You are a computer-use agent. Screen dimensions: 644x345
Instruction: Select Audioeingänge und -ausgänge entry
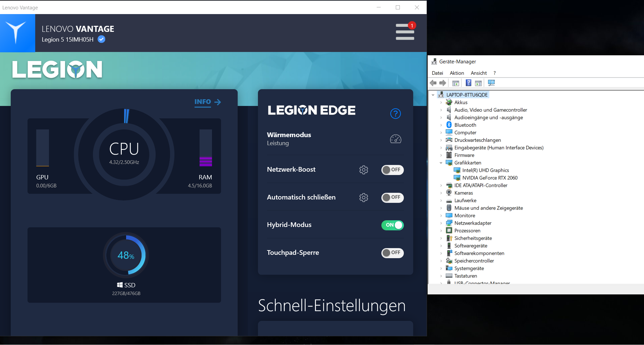489,117
